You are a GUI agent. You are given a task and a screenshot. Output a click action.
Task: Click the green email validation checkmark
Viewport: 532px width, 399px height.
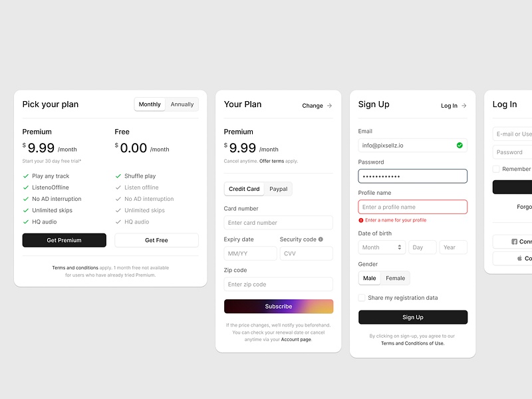(460, 145)
